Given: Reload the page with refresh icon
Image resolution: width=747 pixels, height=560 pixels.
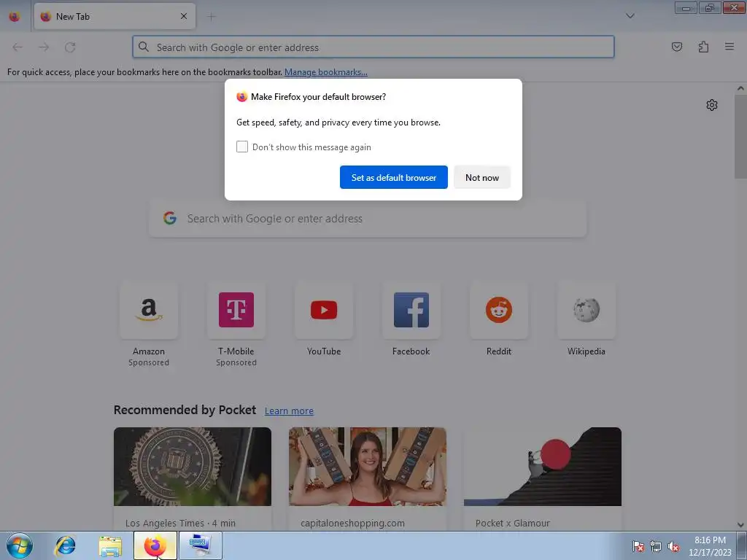Looking at the screenshot, I should [70, 47].
